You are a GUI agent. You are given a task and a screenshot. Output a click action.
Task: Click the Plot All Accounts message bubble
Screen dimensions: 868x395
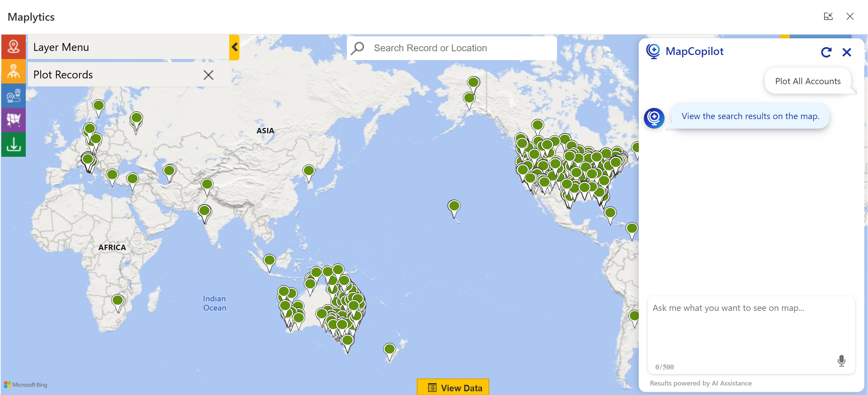808,81
